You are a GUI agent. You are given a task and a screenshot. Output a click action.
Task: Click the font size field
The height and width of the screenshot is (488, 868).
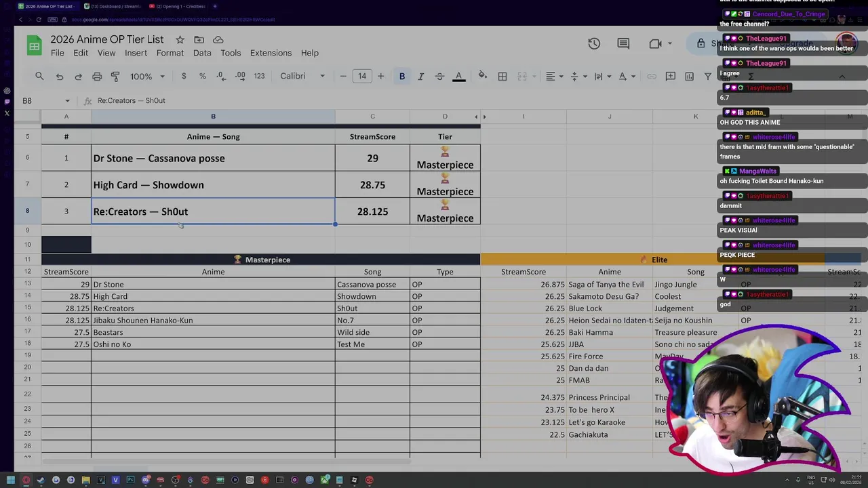[362, 77]
